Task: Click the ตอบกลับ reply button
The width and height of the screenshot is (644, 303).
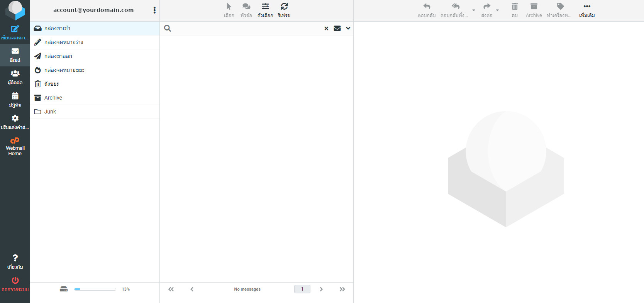Action: [x=427, y=10]
